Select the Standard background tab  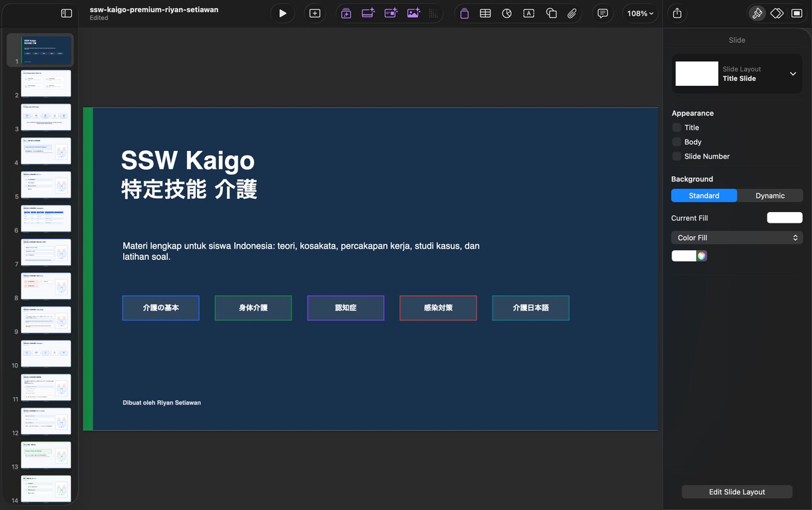(x=704, y=195)
